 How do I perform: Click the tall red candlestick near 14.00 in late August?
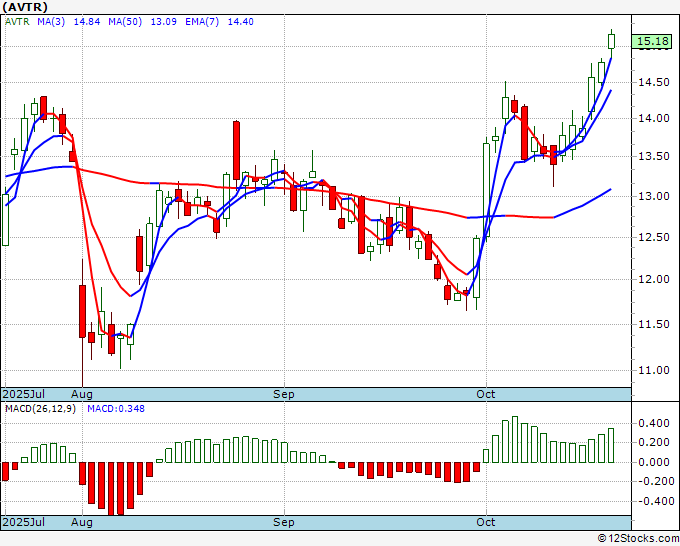[x=236, y=150]
